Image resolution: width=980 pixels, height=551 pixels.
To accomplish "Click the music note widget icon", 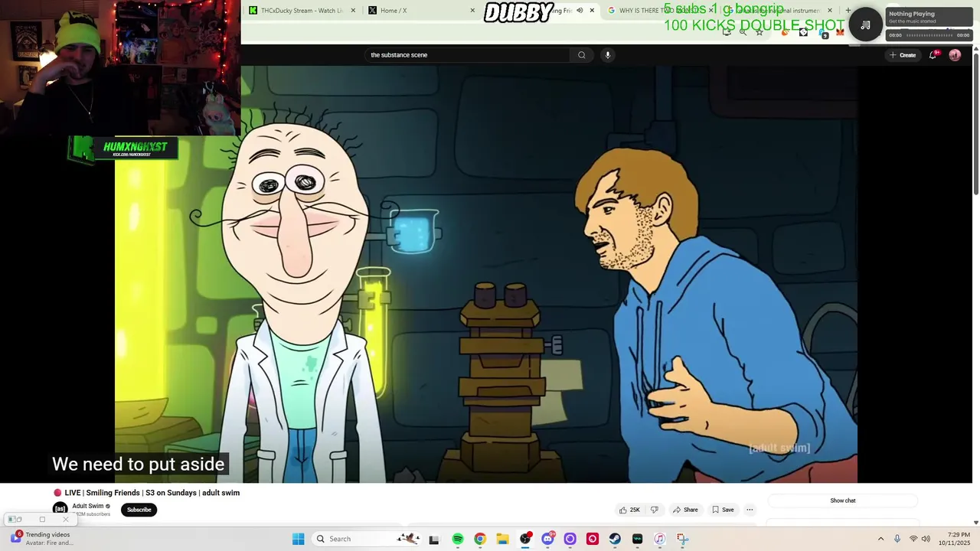I will (865, 24).
